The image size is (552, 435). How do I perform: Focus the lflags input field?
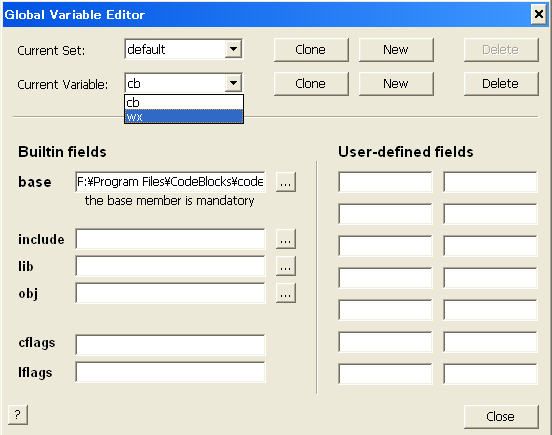pos(170,372)
